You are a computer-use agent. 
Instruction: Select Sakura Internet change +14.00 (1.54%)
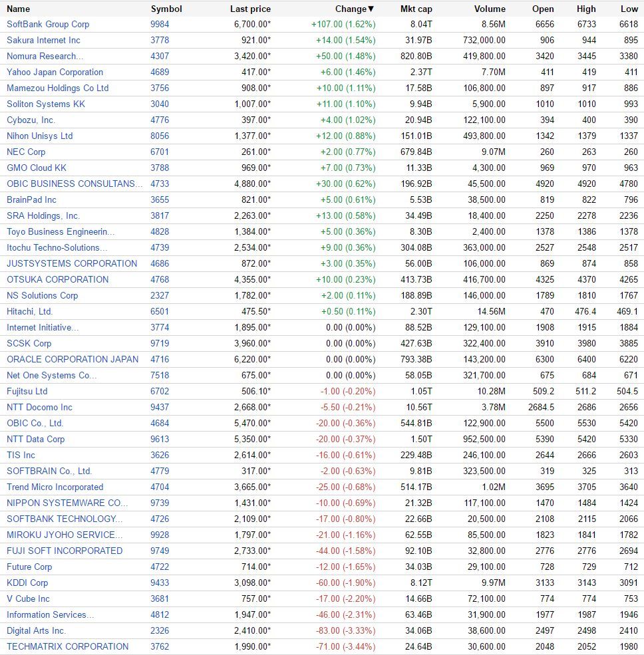pos(345,40)
